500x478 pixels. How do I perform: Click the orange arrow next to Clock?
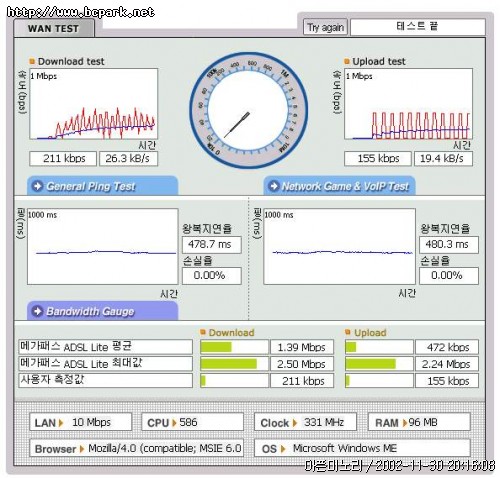point(295,423)
